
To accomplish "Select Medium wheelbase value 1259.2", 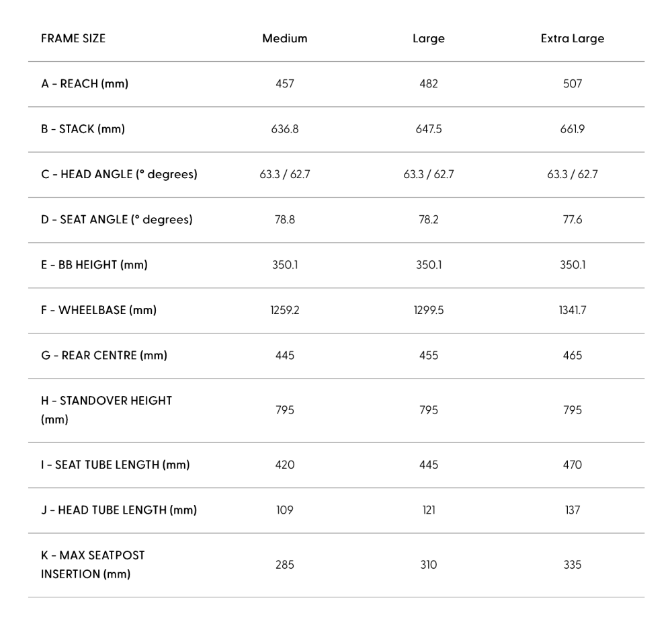I will (x=284, y=310).
